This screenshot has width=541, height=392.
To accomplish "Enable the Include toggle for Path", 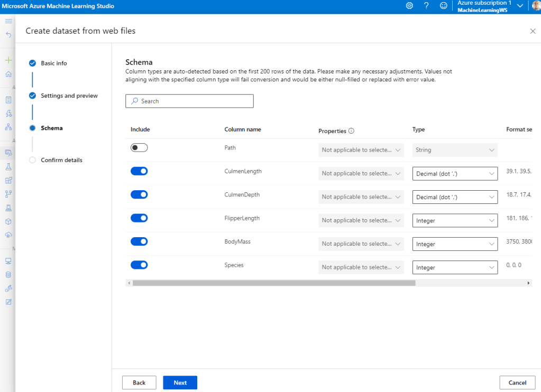I will [139, 148].
